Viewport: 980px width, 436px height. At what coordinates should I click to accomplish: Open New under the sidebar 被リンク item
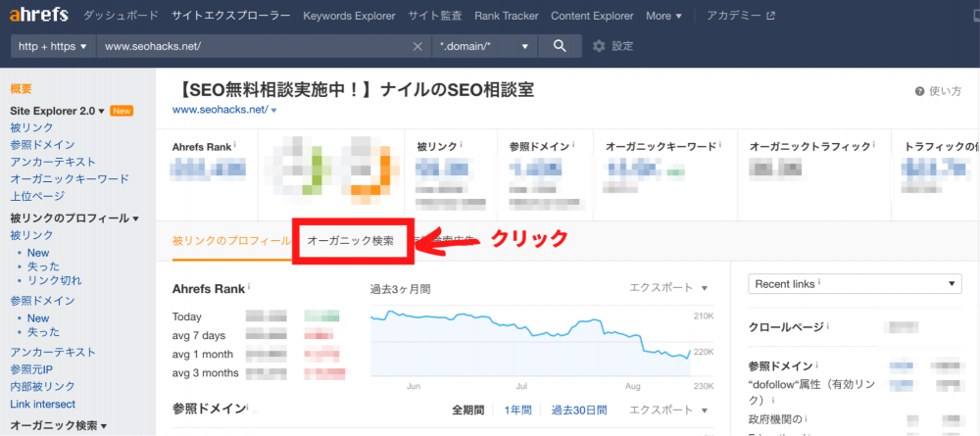pyautogui.click(x=38, y=253)
